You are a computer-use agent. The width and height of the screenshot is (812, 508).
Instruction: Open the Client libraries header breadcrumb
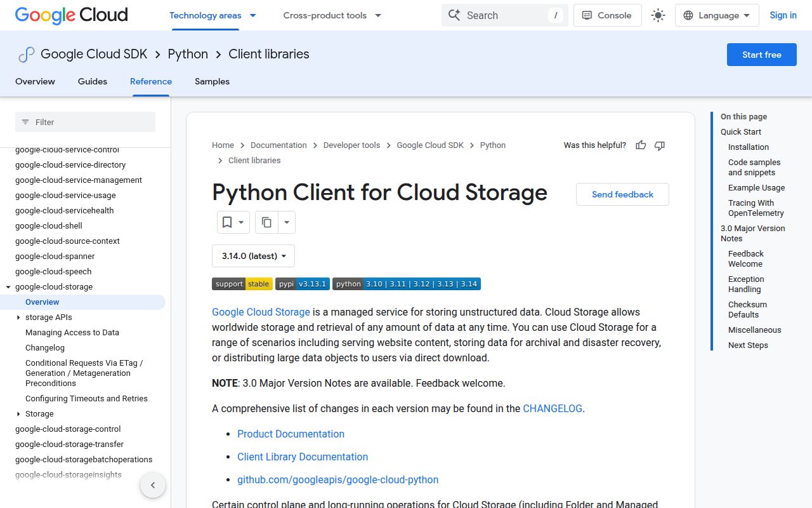pos(269,55)
